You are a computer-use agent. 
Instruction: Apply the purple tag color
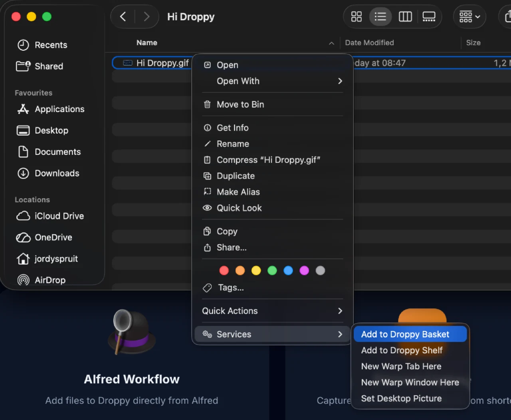(x=304, y=271)
